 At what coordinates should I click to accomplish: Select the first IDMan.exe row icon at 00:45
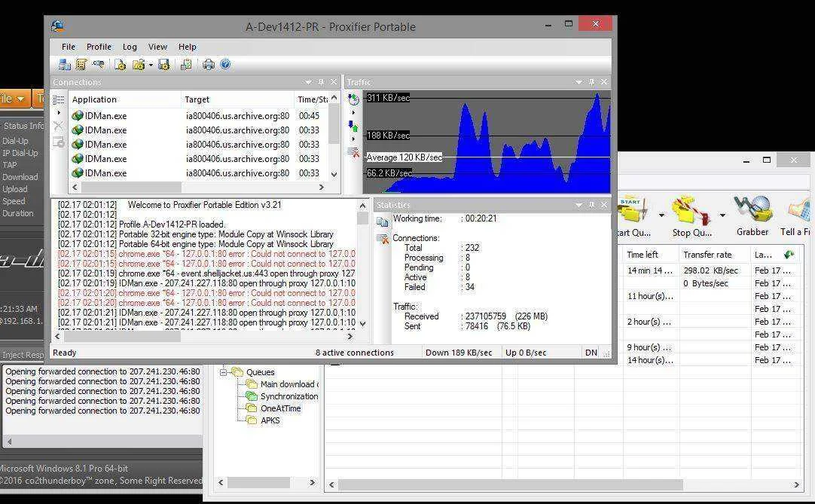pyautogui.click(x=78, y=115)
